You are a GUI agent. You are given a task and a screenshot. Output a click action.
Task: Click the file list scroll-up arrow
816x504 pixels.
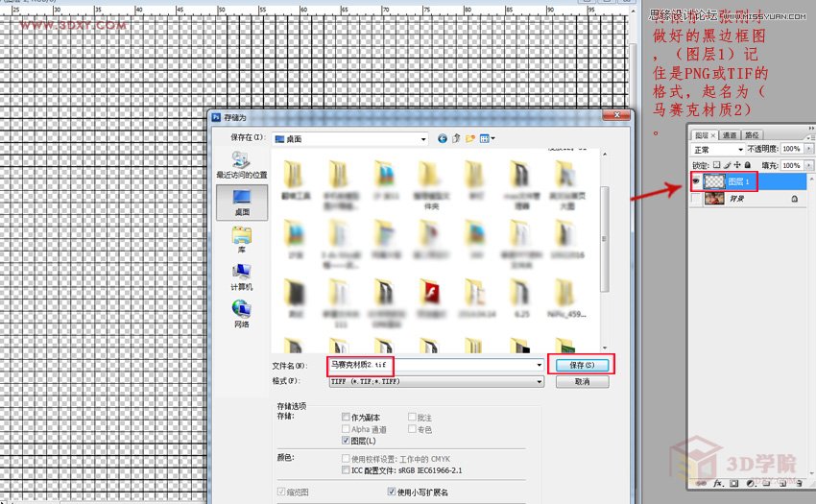[604, 155]
